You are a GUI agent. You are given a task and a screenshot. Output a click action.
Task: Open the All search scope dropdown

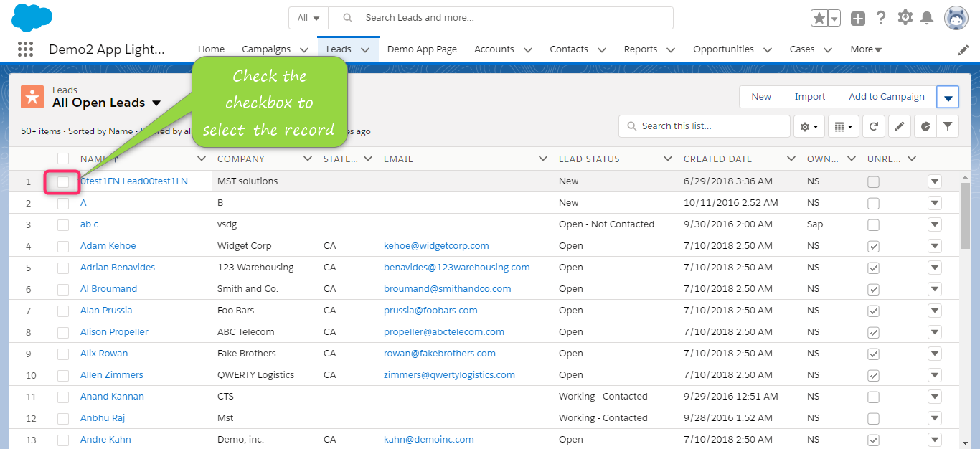click(x=308, y=18)
